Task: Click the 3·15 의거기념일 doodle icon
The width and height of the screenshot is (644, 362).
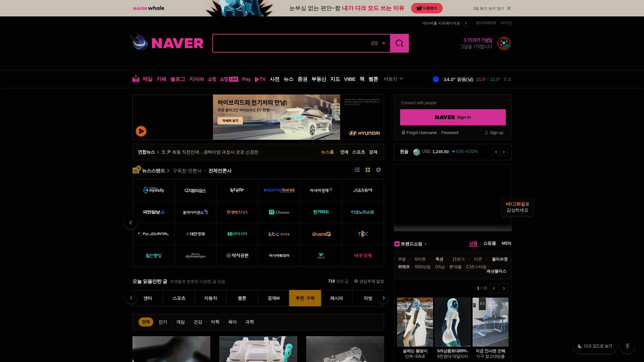Action: (504, 44)
